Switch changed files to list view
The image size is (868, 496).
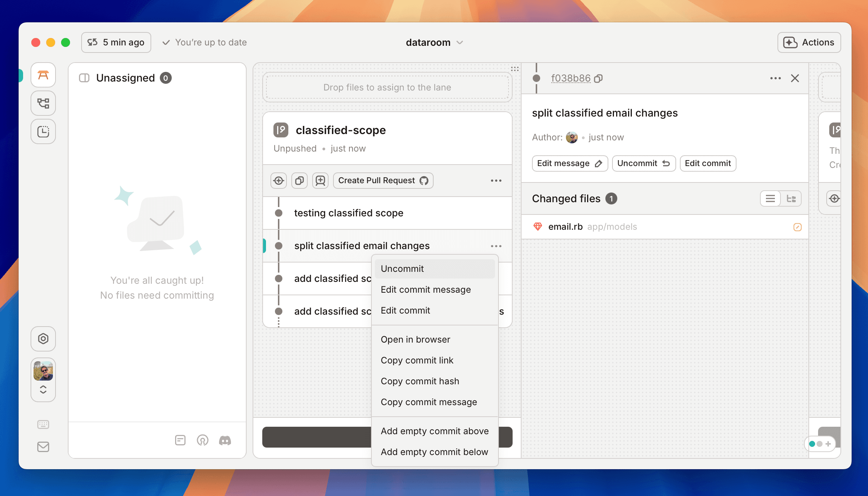pyautogui.click(x=770, y=198)
